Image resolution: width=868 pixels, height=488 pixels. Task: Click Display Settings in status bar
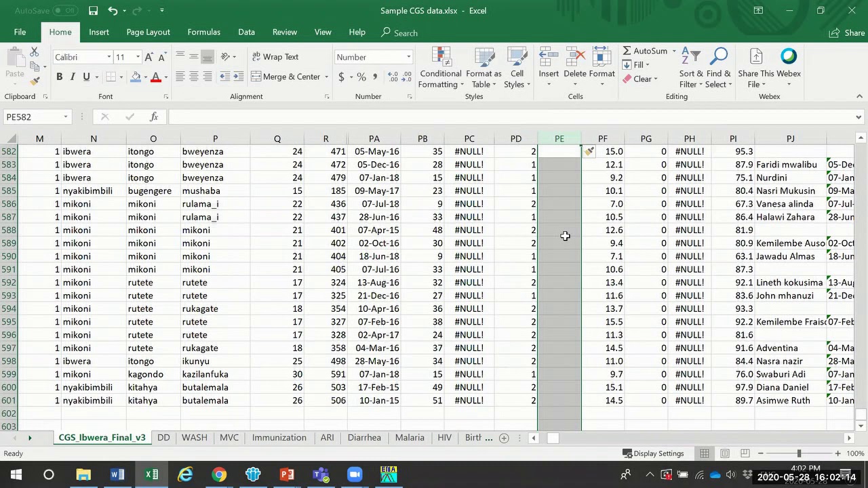point(653,453)
